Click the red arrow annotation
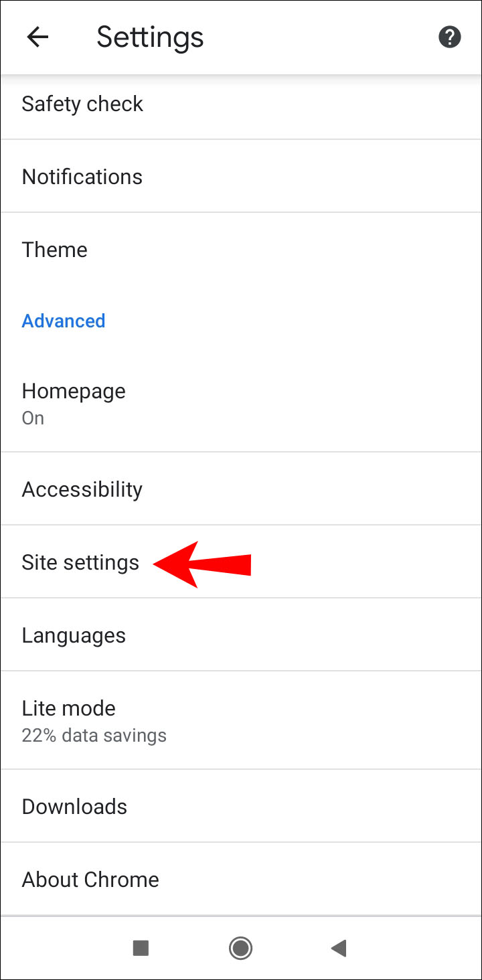Viewport: 482px width, 980px height. pyautogui.click(x=202, y=564)
